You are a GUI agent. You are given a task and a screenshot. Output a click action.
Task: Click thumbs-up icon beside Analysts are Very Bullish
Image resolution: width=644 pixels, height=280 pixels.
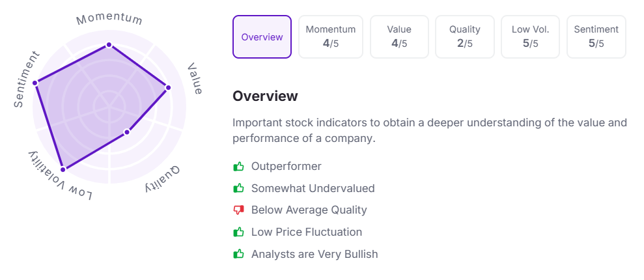coord(238,254)
